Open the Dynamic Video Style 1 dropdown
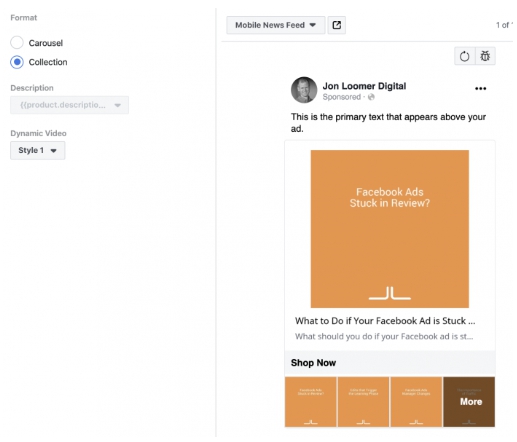This screenshot has height=442, width=517. [x=38, y=150]
